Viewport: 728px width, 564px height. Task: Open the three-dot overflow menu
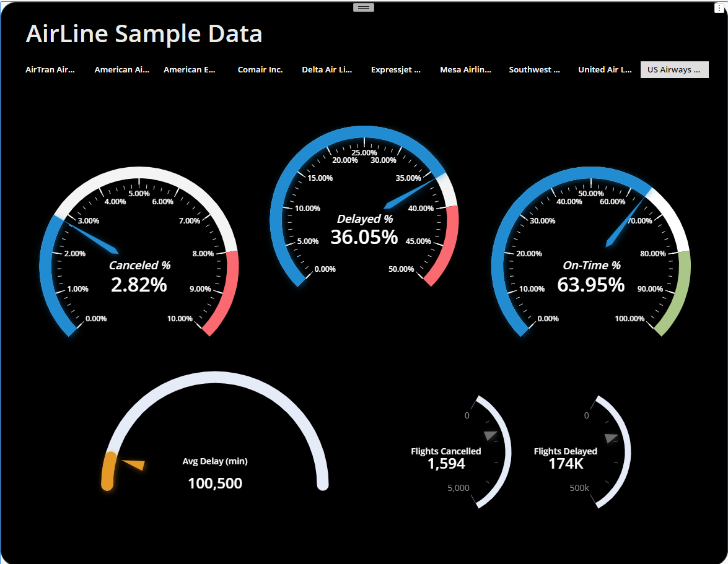click(721, 7)
